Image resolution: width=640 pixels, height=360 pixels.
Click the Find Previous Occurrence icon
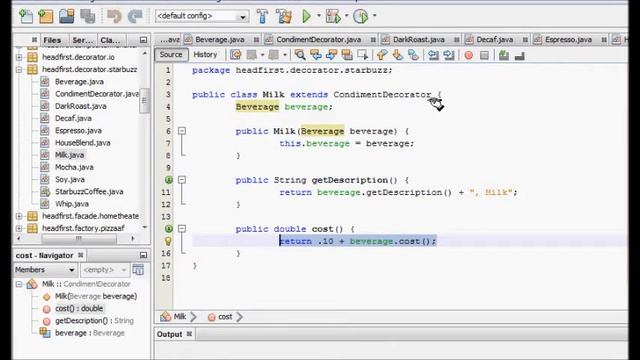316,55
